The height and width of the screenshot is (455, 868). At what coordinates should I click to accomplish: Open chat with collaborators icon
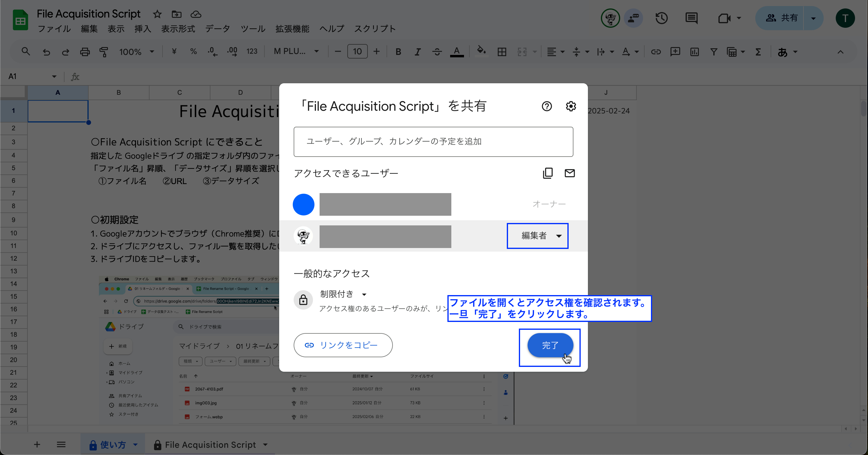[633, 18]
